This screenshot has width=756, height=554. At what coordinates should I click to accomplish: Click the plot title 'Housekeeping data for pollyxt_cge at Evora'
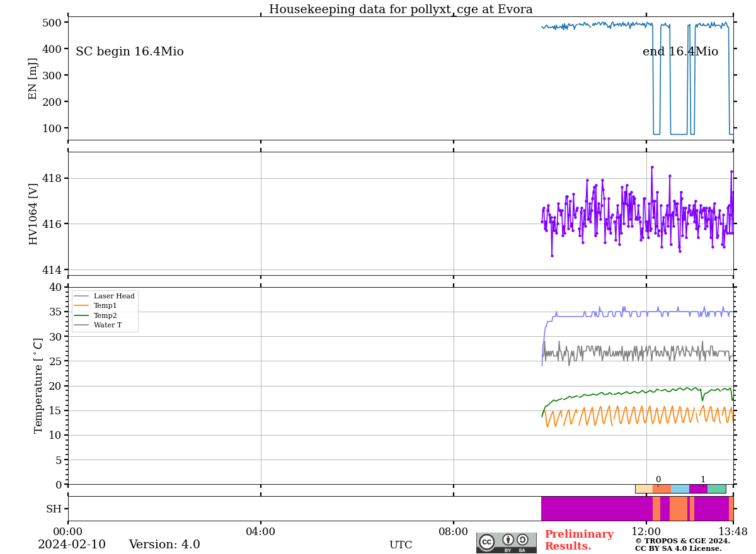pos(401,9)
